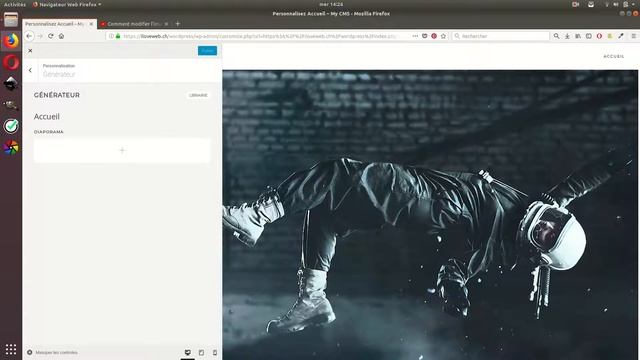This screenshot has height=360, width=640.
Task: Click the Firefox icon in the dock
Action: click(11, 41)
